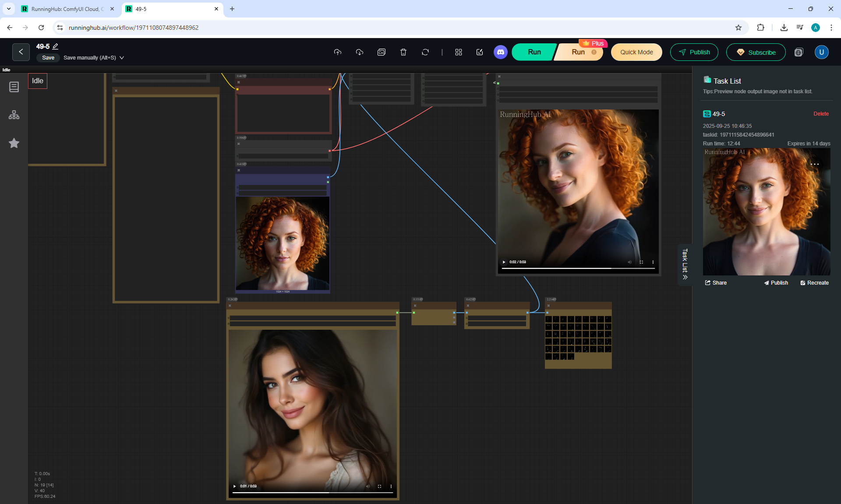Click the refresh workflow icon
The width and height of the screenshot is (841, 504).
click(x=425, y=52)
